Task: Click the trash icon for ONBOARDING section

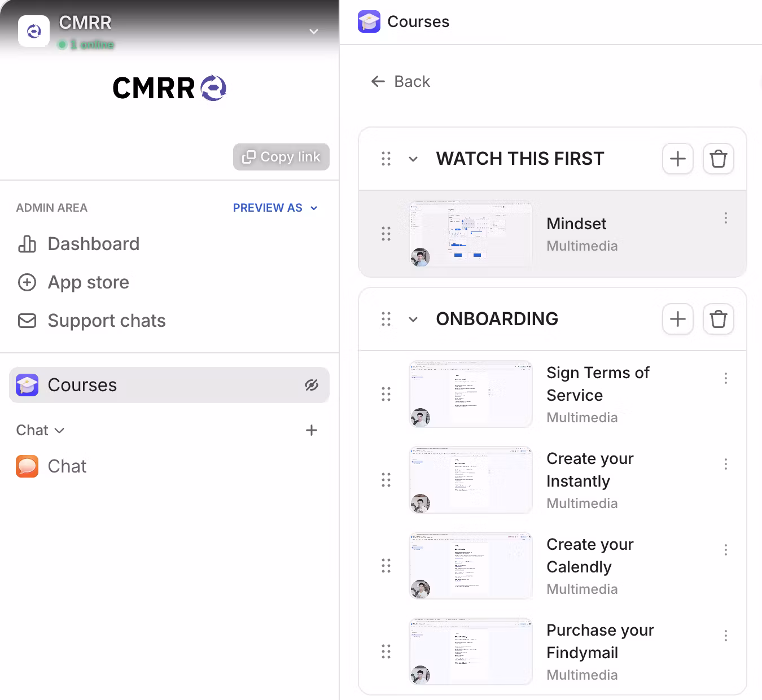Action: coord(718,319)
